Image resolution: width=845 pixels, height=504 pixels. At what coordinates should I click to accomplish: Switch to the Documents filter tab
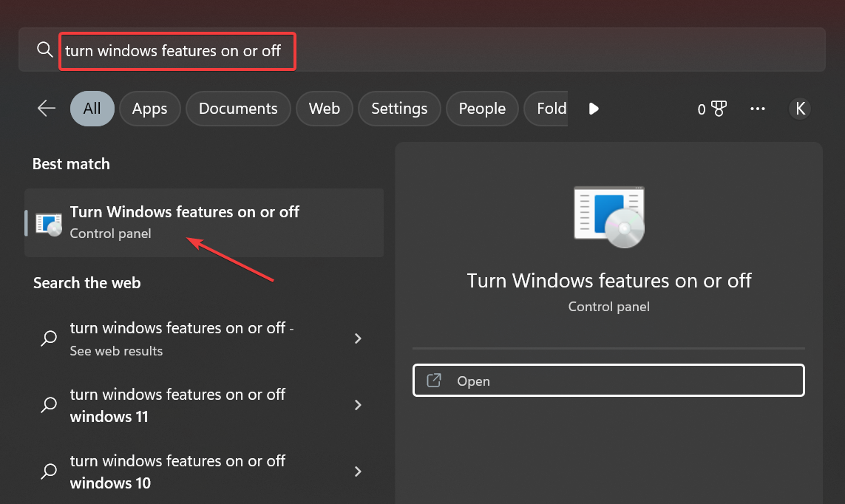pyautogui.click(x=238, y=108)
